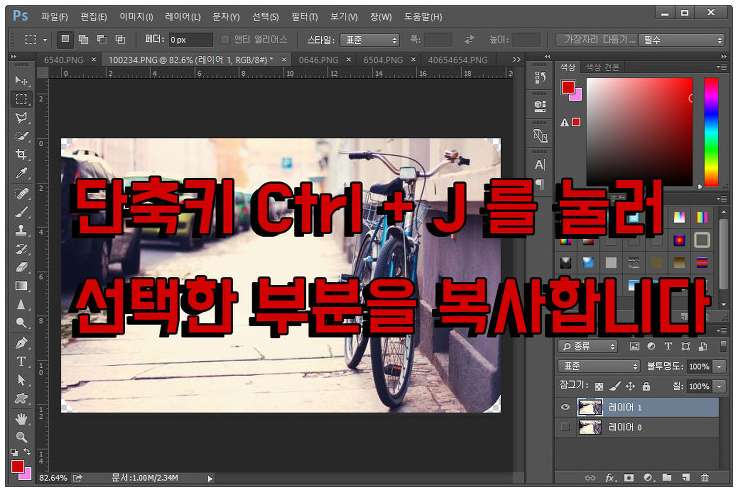Viewport: 740px width, 491px height.
Task: Click the hue spectrum slider
Action: tap(711, 132)
